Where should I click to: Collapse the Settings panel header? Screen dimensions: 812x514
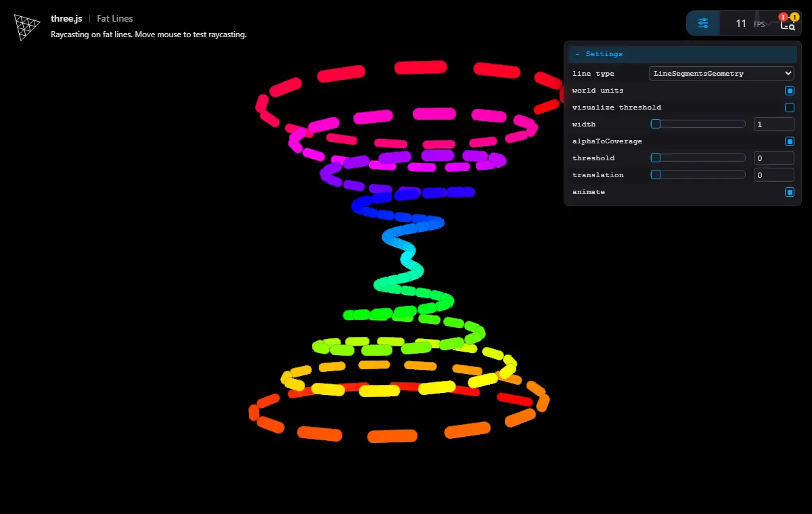[683, 53]
